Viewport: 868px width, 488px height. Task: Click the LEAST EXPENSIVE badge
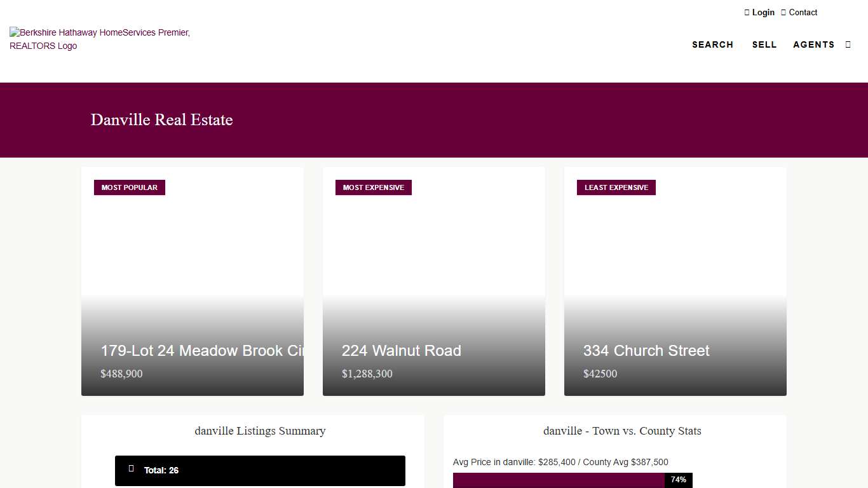(x=616, y=187)
